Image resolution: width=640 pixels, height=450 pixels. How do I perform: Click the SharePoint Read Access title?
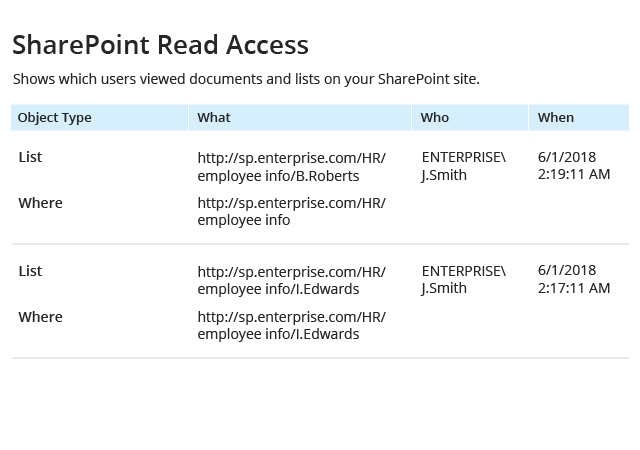tap(160, 45)
